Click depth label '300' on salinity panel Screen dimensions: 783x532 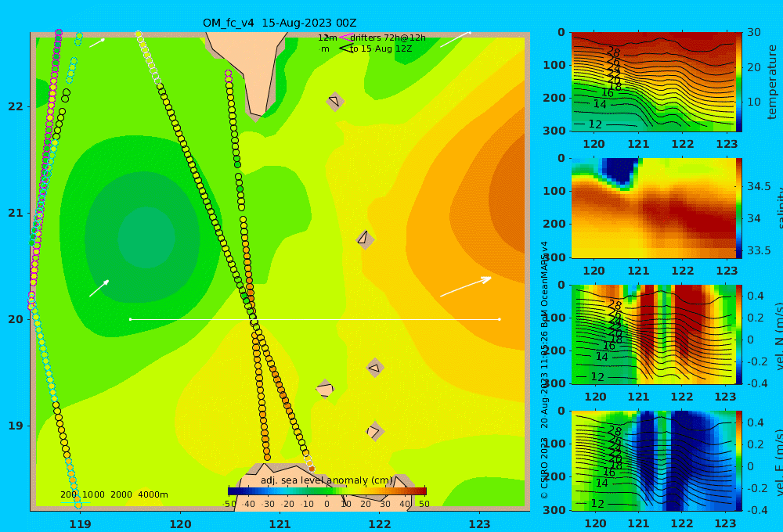pyautogui.click(x=554, y=257)
